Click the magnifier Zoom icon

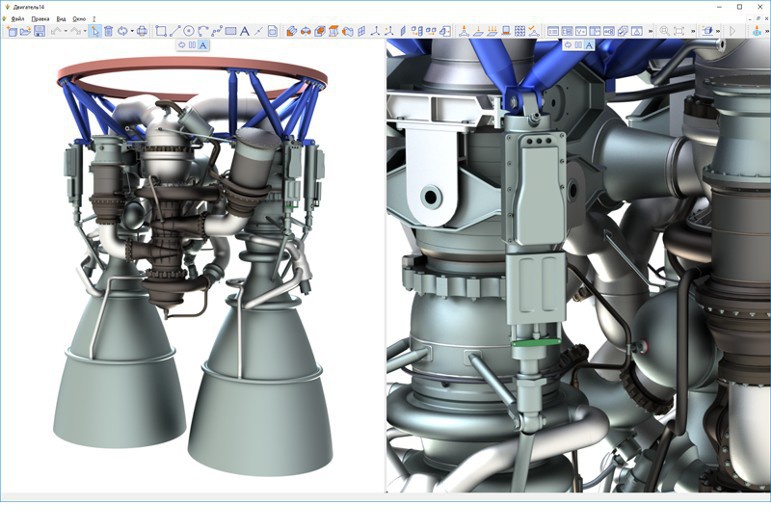coord(664,32)
